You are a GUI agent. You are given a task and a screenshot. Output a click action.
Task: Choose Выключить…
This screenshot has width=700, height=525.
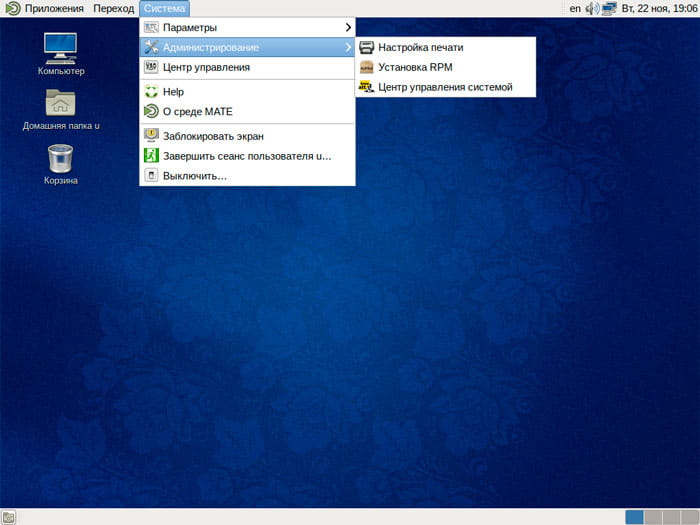pyautogui.click(x=247, y=176)
